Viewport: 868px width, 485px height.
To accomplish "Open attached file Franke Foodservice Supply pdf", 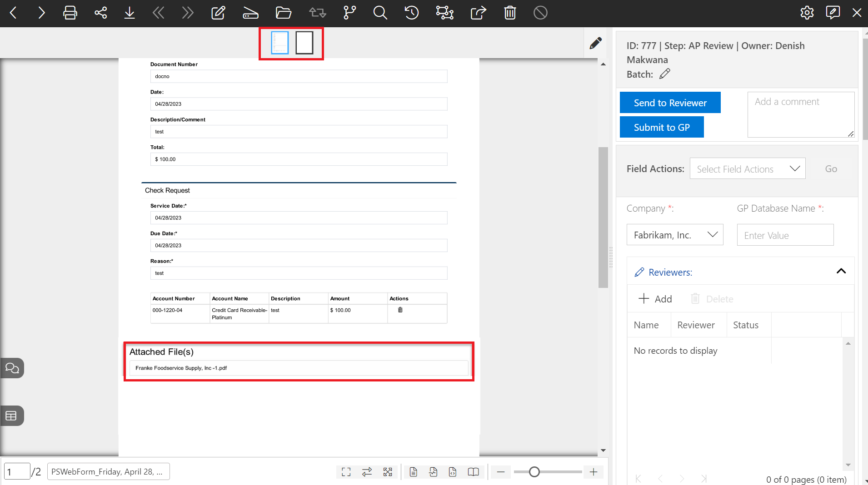I will (x=299, y=368).
